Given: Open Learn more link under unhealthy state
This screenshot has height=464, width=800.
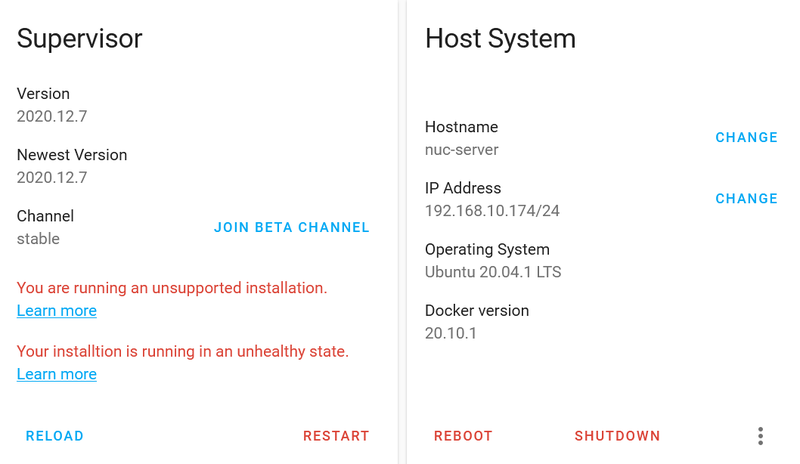Looking at the screenshot, I should coord(57,374).
